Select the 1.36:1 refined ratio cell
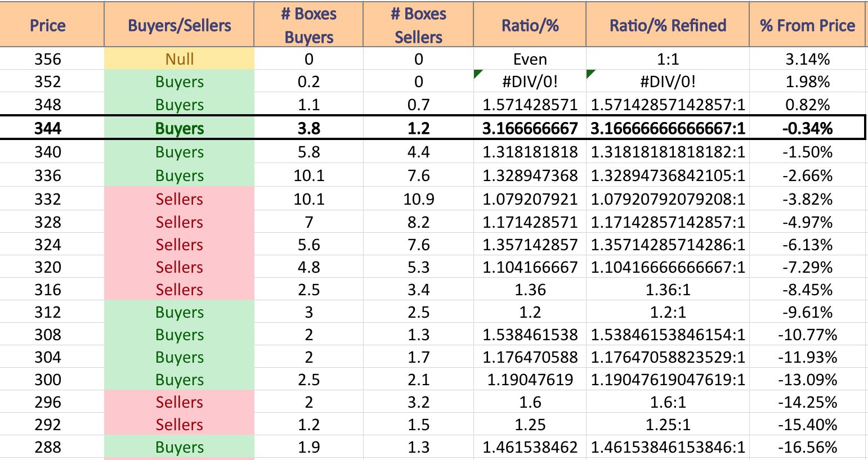 click(x=668, y=290)
